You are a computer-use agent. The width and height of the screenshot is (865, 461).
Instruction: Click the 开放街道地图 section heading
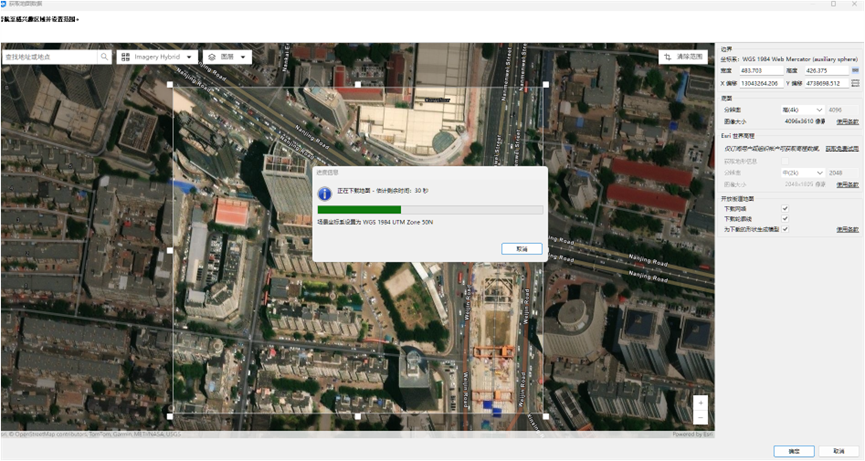(738, 199)
